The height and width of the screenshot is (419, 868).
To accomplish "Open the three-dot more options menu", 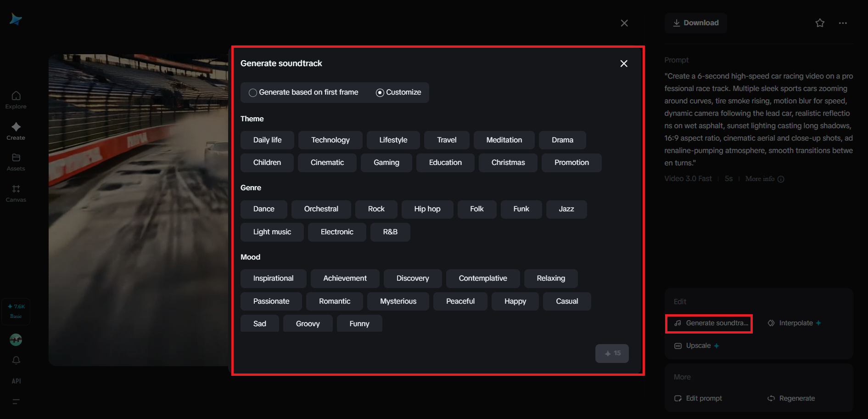I will [843, 23].
